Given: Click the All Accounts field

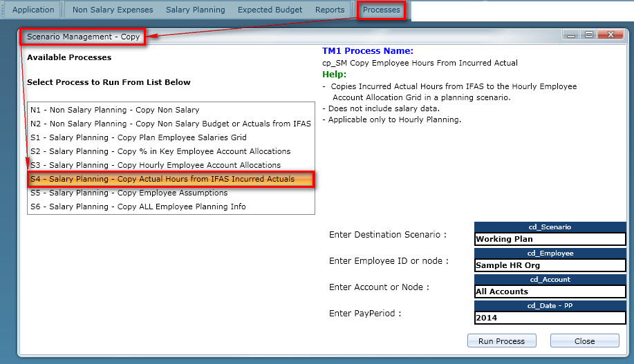Looking at the screenshot, I should (x=550, y=291).
